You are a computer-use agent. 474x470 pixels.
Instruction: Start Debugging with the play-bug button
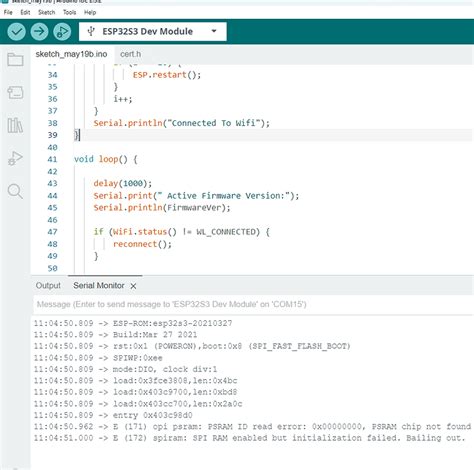point(62,32)
